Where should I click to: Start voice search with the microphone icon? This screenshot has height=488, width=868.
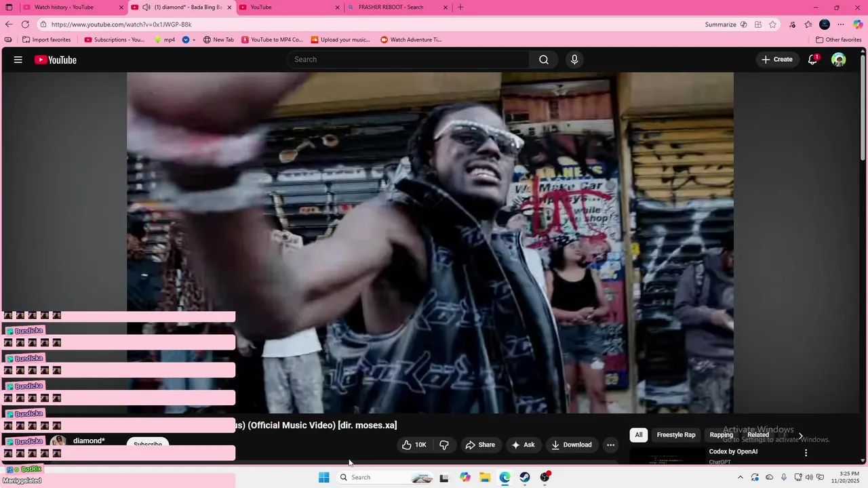(x=574, y=60)
